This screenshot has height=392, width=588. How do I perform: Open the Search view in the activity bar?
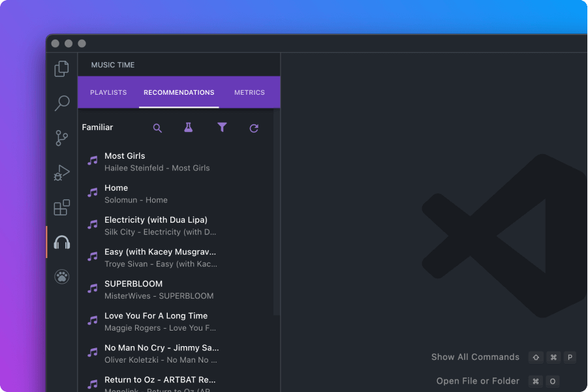tap(61, 103)
